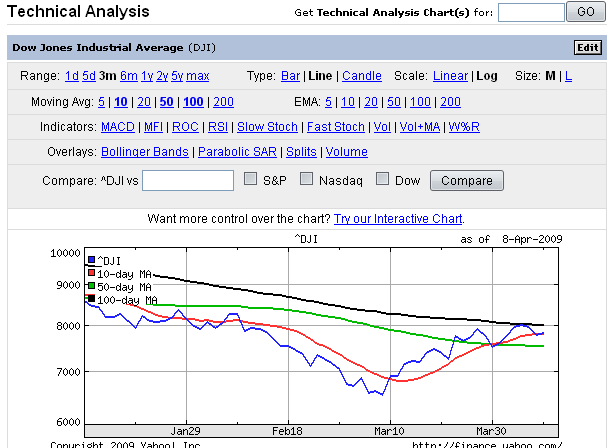
Task: Add the 20-day EMA
Action: coord(371,102)
